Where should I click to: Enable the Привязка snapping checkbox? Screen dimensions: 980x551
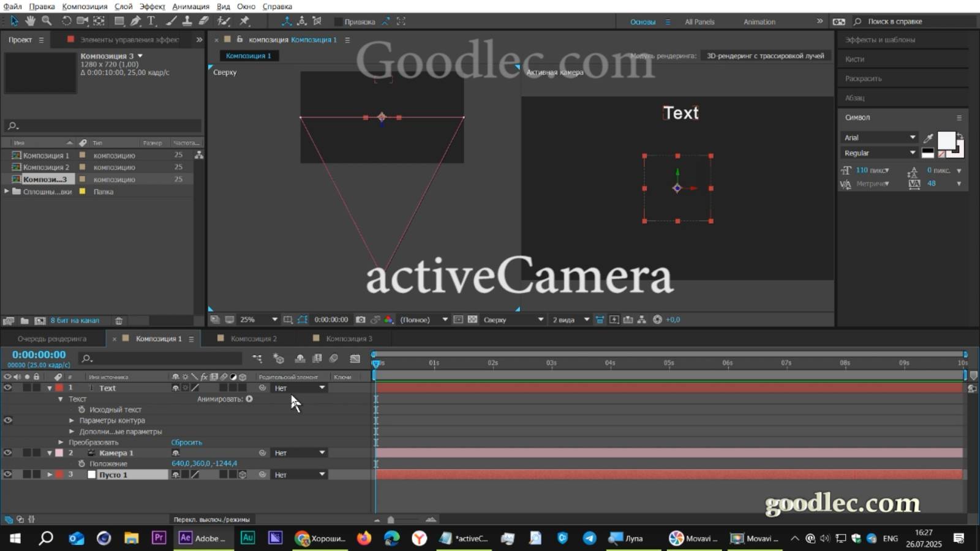339,21
